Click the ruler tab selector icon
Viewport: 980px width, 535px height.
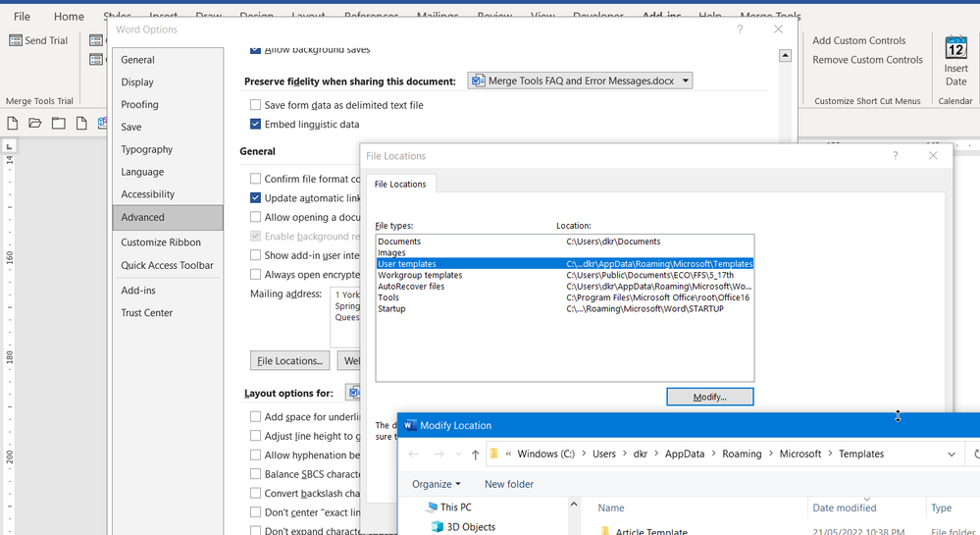[x=9, y=147]
